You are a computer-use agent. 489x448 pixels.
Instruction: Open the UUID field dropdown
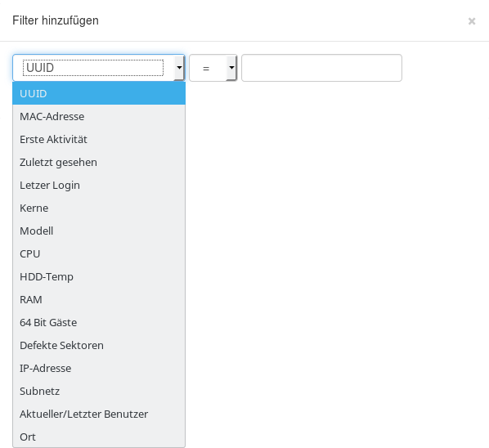coord(99,68)
